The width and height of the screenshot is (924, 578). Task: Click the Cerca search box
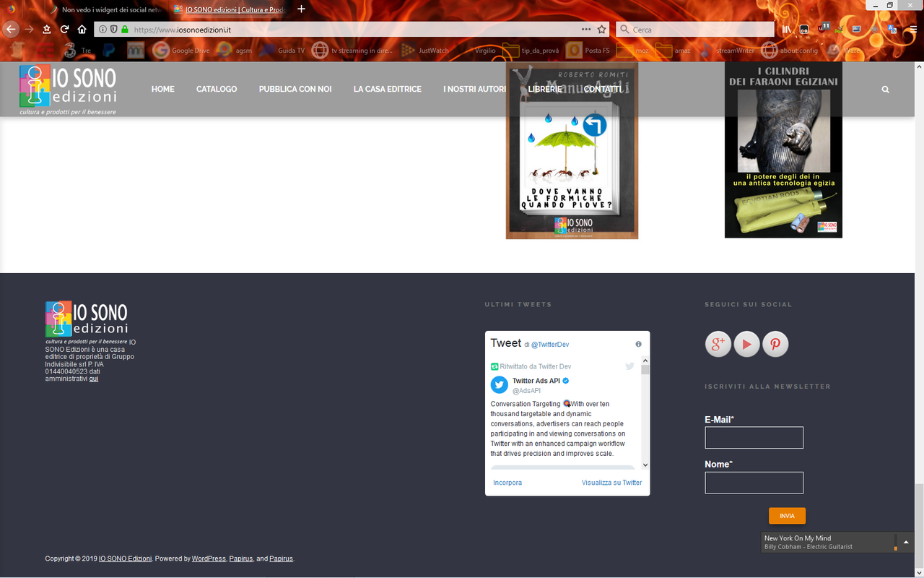click(695, 30)
